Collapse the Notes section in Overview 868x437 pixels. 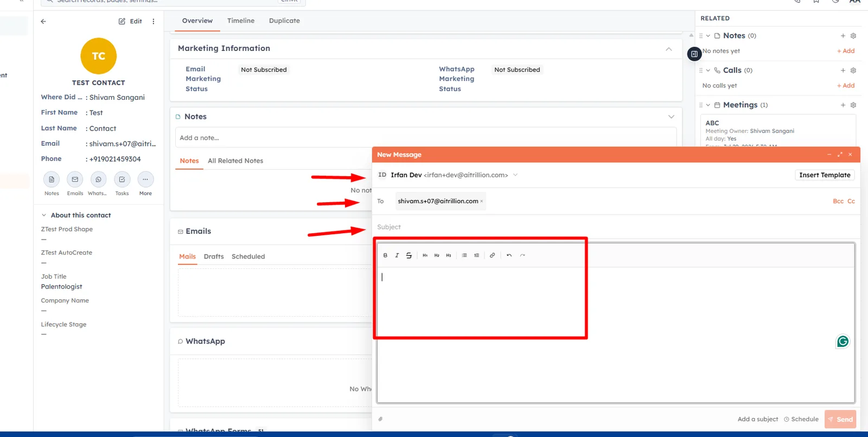tap(671, 117)
